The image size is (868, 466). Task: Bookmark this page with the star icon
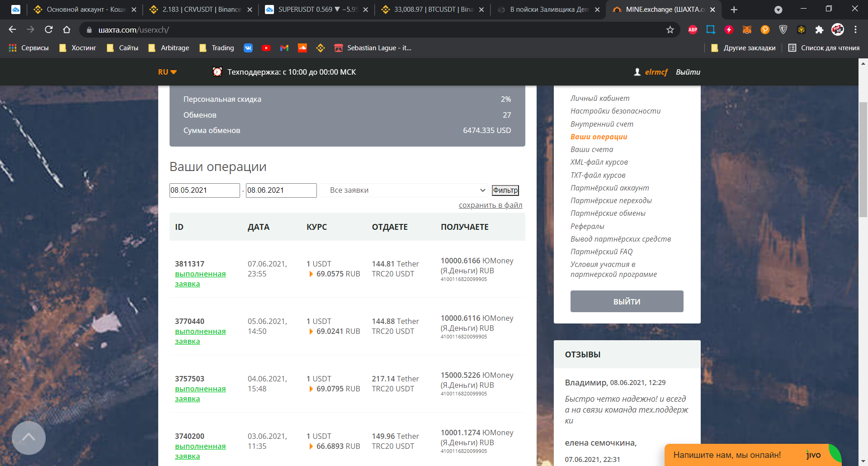[670, 29]
